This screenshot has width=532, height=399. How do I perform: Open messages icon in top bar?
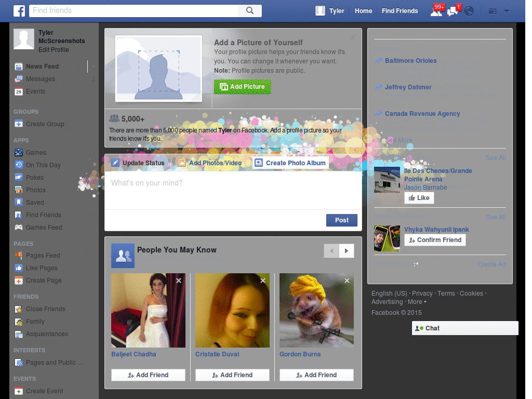pyautogui.click(x=453, y=11)
